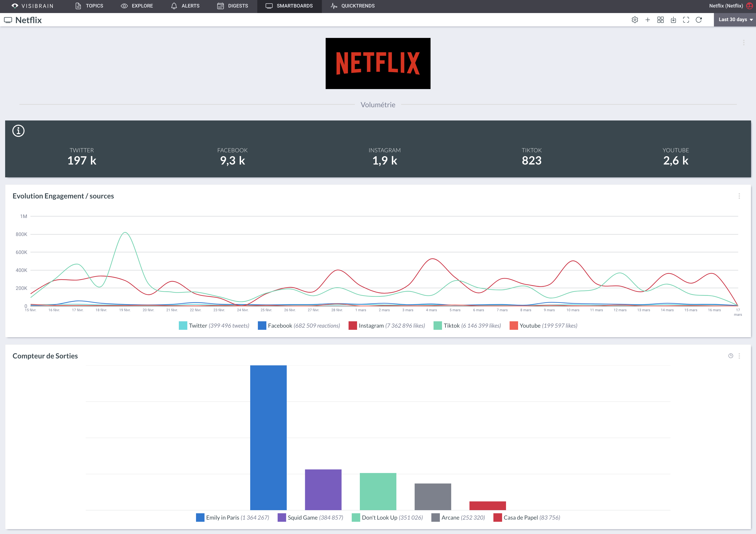This screenshot has height=534, width=756.
Task: Open the clock icon in Compteur de Sorties
Action: (x=731, y=356)
